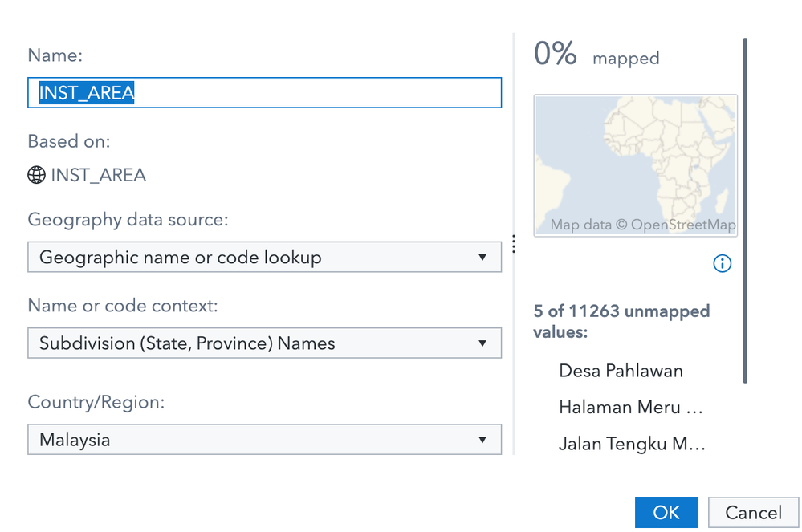Image resolution: width=802 pixels, height=532 pixels.
Task: Select the Desa Pahlawan unmapped value
Action: tap(621, 371)
